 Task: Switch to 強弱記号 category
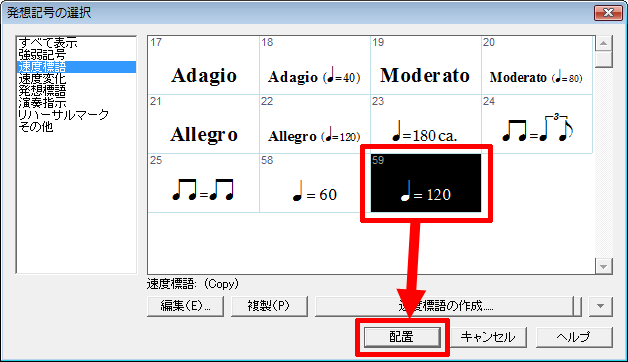point(42,54)
